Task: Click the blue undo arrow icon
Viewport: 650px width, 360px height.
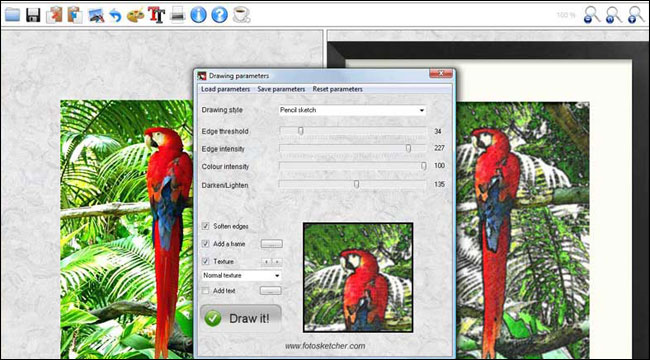Action: pyautogui.click(x=115, y=15)
